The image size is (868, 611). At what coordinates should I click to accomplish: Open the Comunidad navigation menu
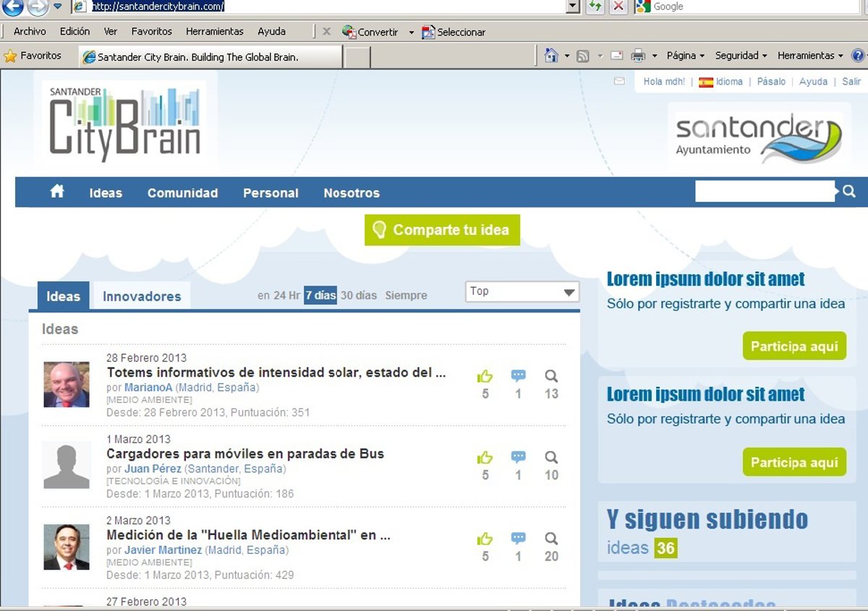click(182, 193)
